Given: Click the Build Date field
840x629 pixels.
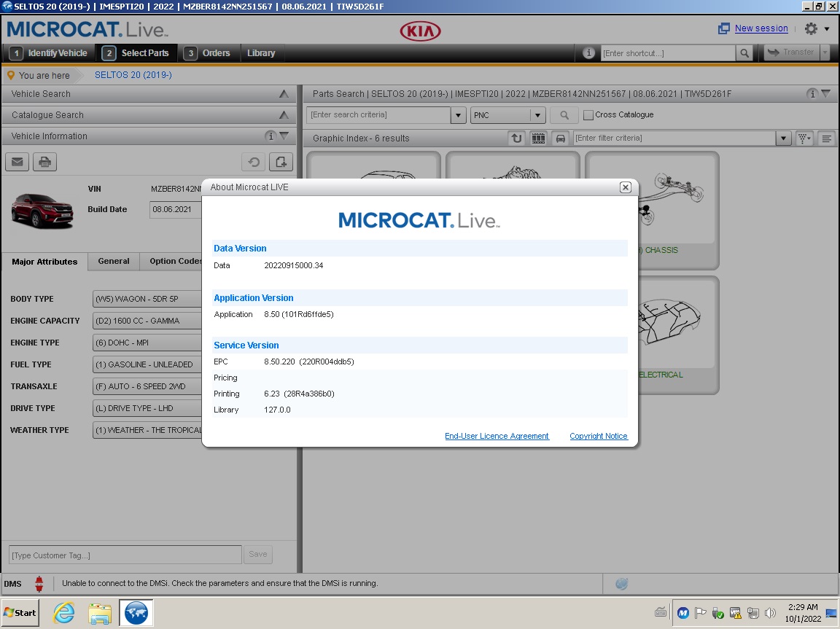Looking at the screenshot, I should (175, 209).
